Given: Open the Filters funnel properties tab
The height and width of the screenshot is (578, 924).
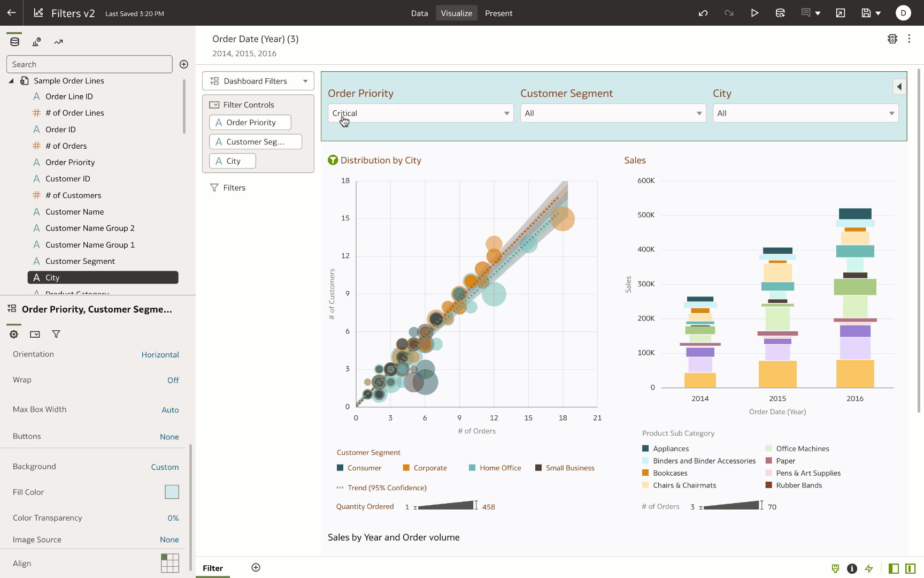Looking at the screenshot, I should [56, 334].
